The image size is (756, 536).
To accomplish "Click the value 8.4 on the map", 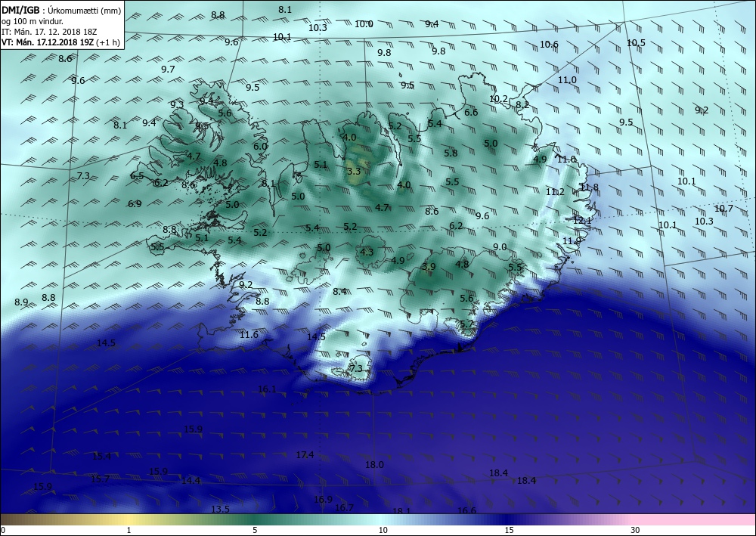I will pos(339,292).
